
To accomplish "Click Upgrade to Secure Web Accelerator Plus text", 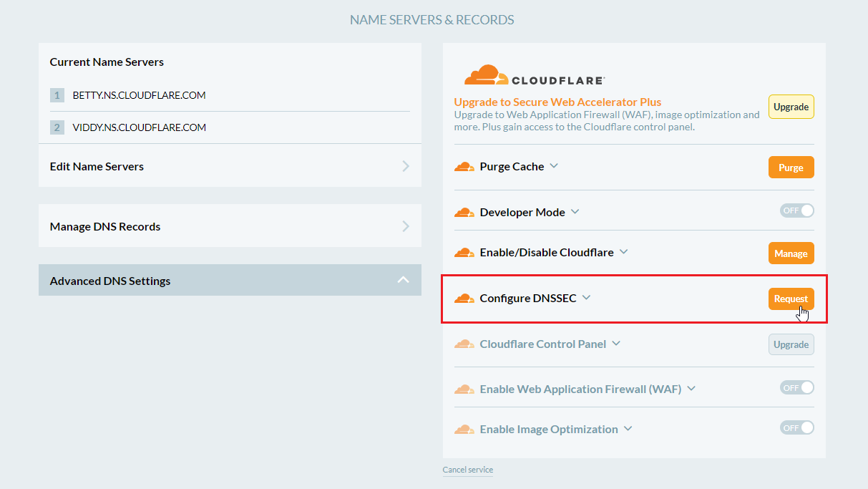I will click(x=558, y=102).
